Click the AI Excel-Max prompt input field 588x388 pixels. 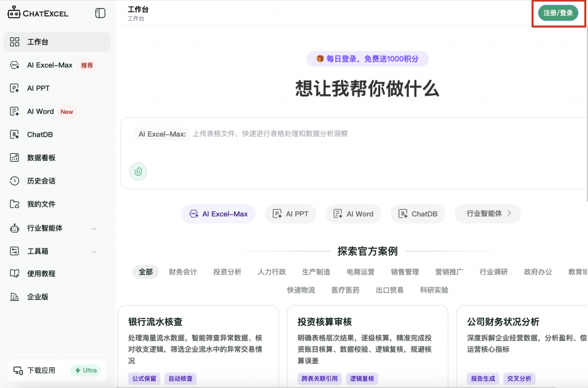click(354, 153)
